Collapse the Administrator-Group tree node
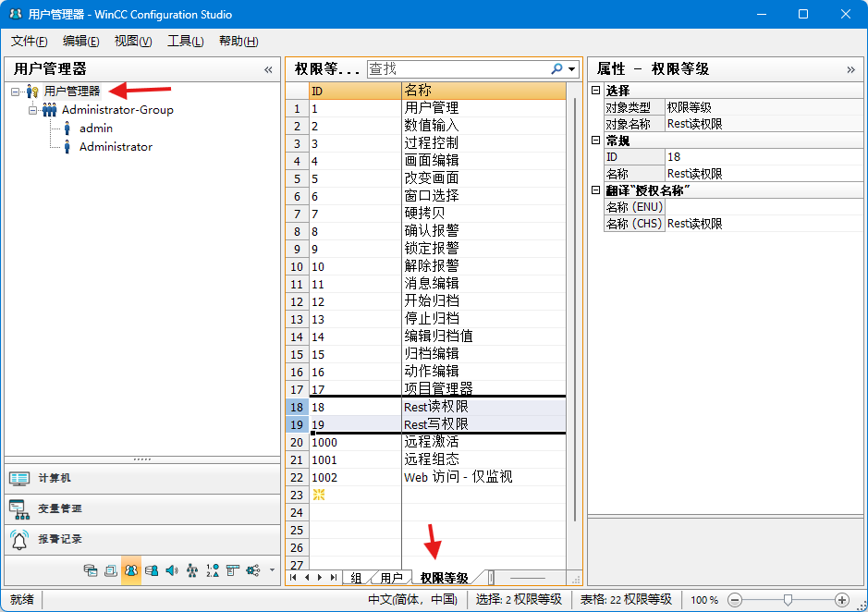The width and height of the screenshot is (868, 612). (x=32, y=110)
